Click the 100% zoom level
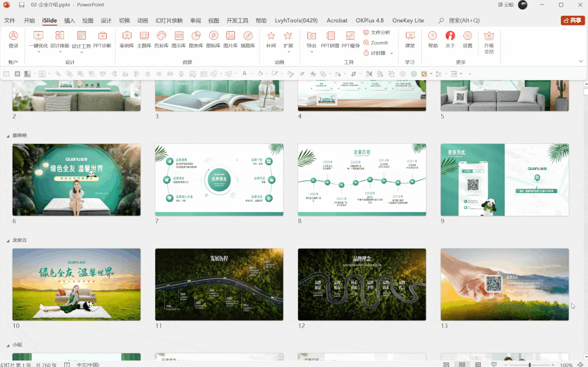This screenshot has width=588, height=367. pyautogui.click(x=566, y=364)
